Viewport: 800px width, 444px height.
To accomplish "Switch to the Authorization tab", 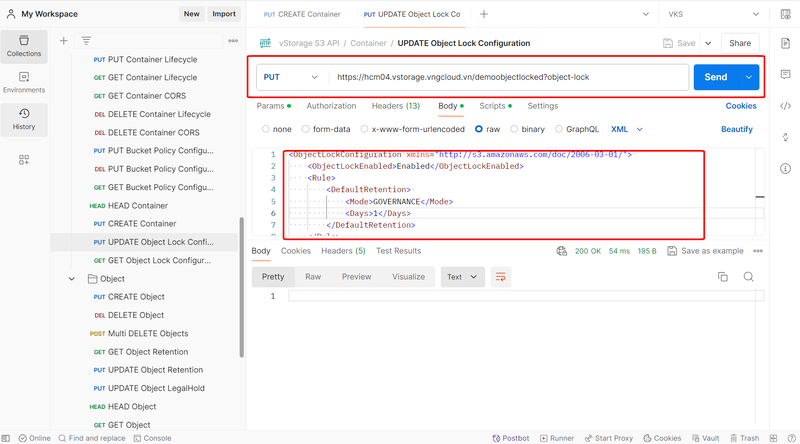I will click(331, 106).
